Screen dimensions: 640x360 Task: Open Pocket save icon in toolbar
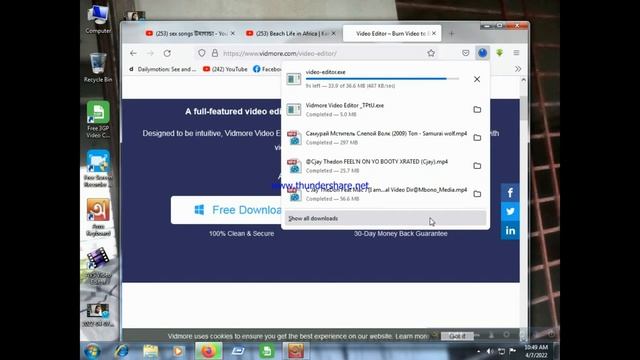click(465, 53)
